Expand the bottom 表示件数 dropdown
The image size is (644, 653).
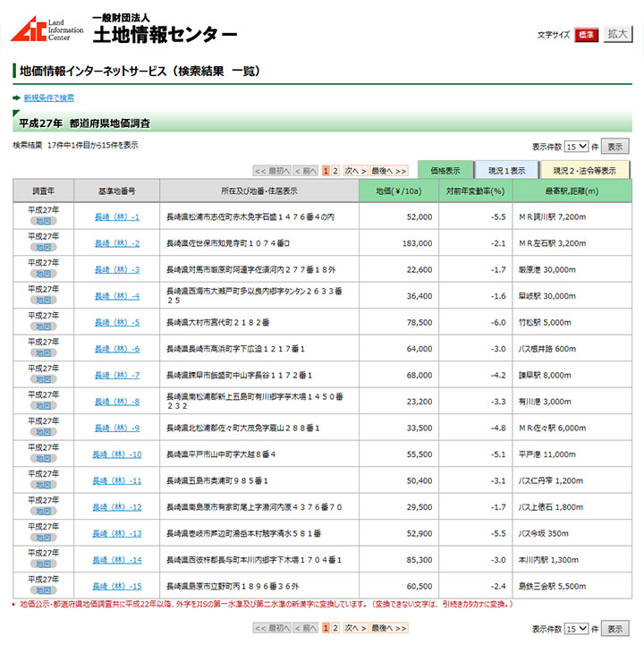577,629
